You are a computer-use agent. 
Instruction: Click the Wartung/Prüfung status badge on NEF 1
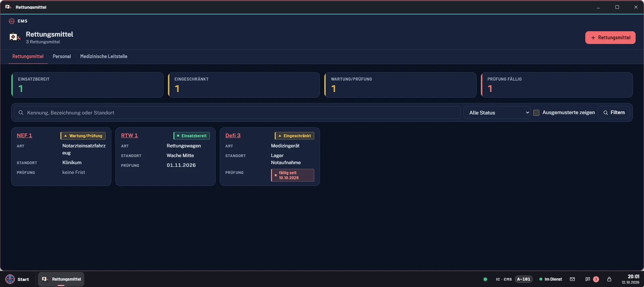coord(83,136)
